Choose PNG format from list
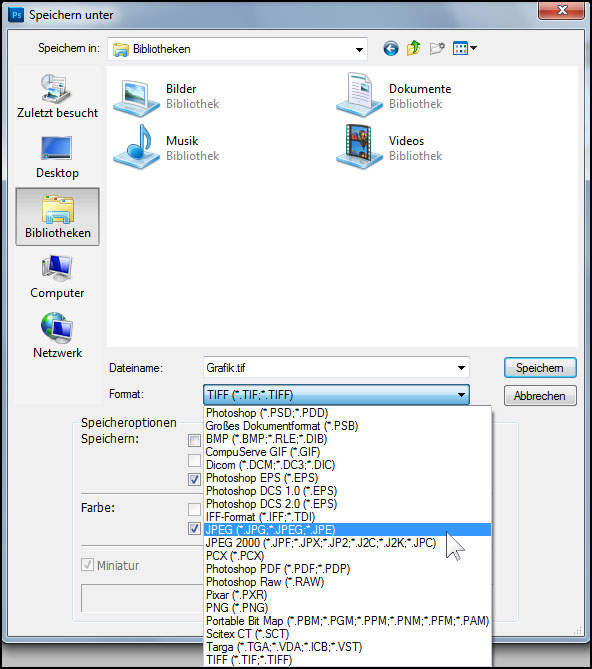Image resolution: width=592 pixels, height=669 pixels. [x=347, y=608]
